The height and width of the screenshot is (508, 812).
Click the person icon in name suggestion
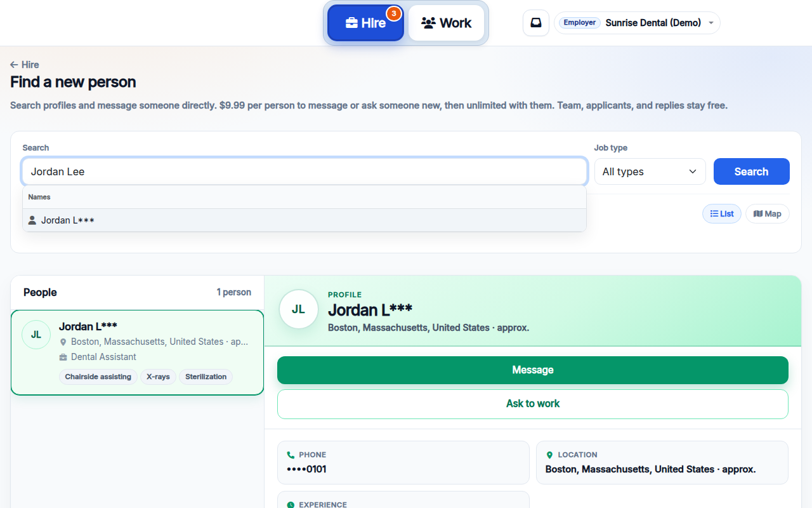pyautogui.click(x=32, y=220)
